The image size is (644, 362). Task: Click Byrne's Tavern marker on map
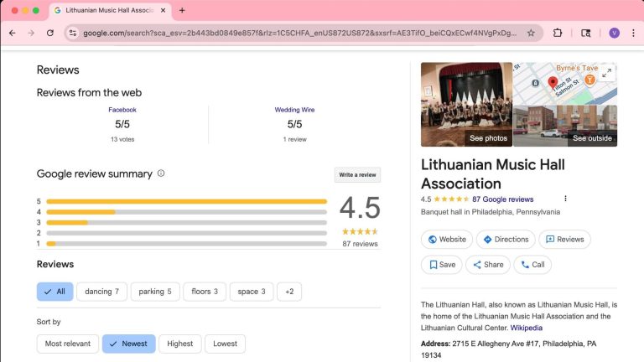click(x=589, y=80)
